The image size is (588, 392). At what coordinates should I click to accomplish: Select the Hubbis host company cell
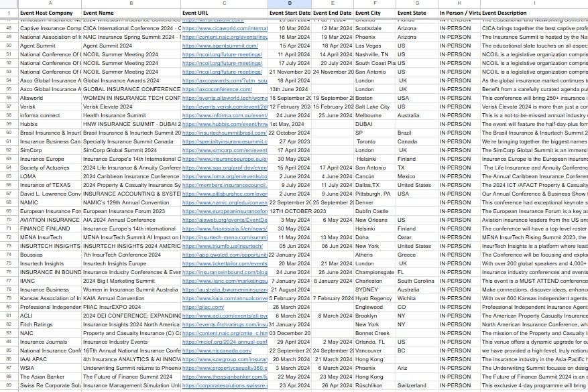point(50,124)
